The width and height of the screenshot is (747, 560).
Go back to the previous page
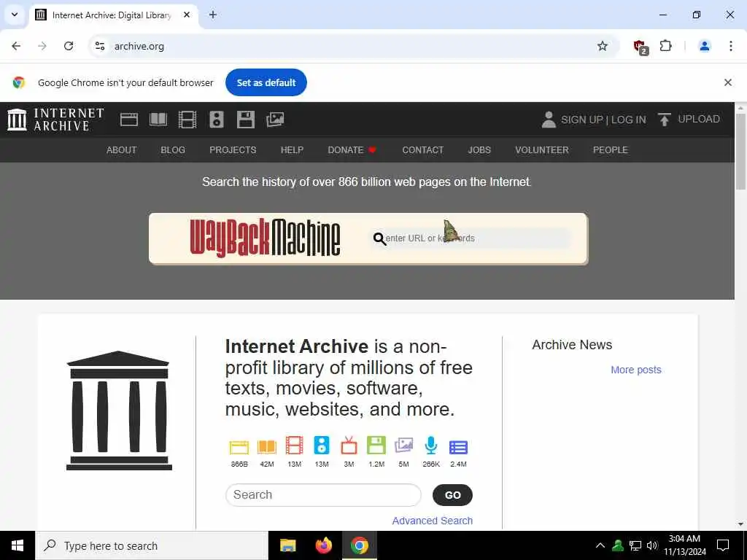coord(16,46)
